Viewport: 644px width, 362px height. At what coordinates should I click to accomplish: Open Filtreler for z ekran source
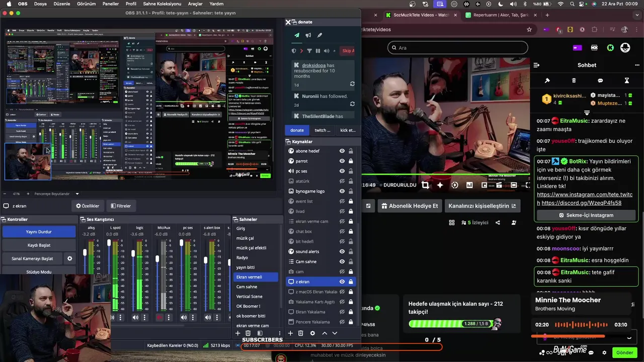(x=121, y=206)
